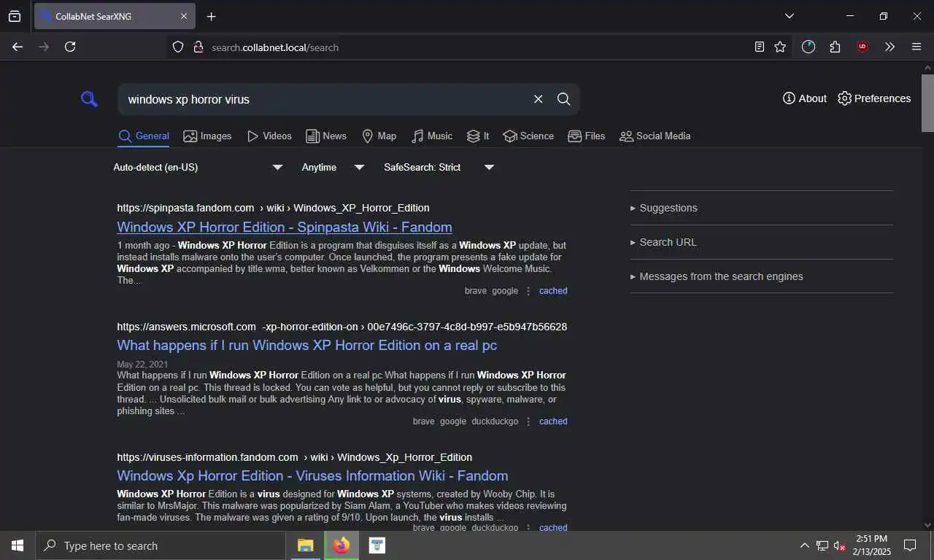The image size is (934, 560).
Task: Open File Explorer from taskbar
Action: click(x=305, y=545)
